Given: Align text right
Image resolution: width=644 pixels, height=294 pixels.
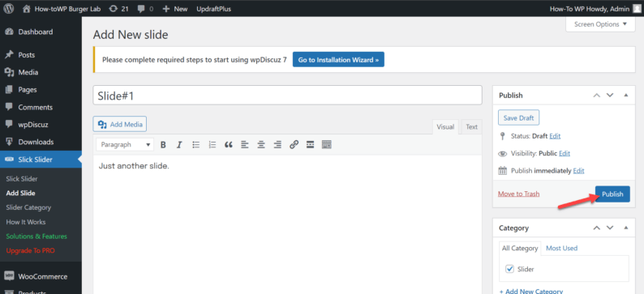Looking at the screenshot, I should [277, 144].
